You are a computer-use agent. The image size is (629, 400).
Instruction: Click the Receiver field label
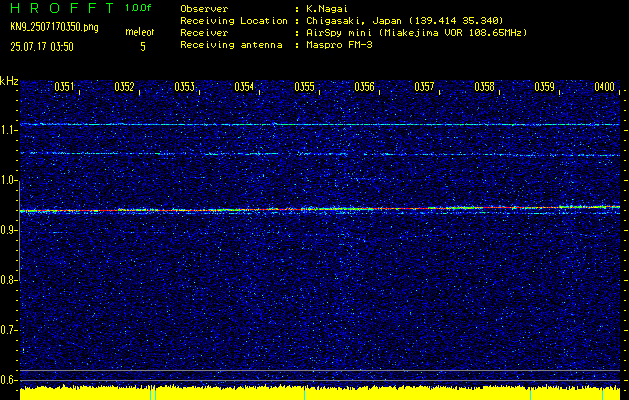tap(204, 33)
